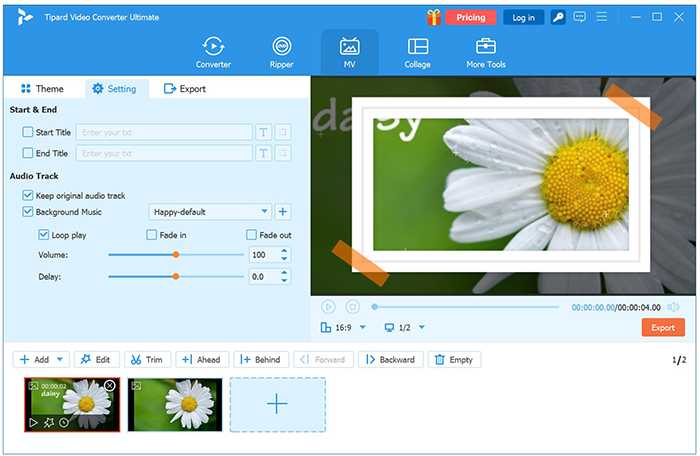Switch to the Export tab
Viewport: 700px width, 456px height.
point(185,89)
